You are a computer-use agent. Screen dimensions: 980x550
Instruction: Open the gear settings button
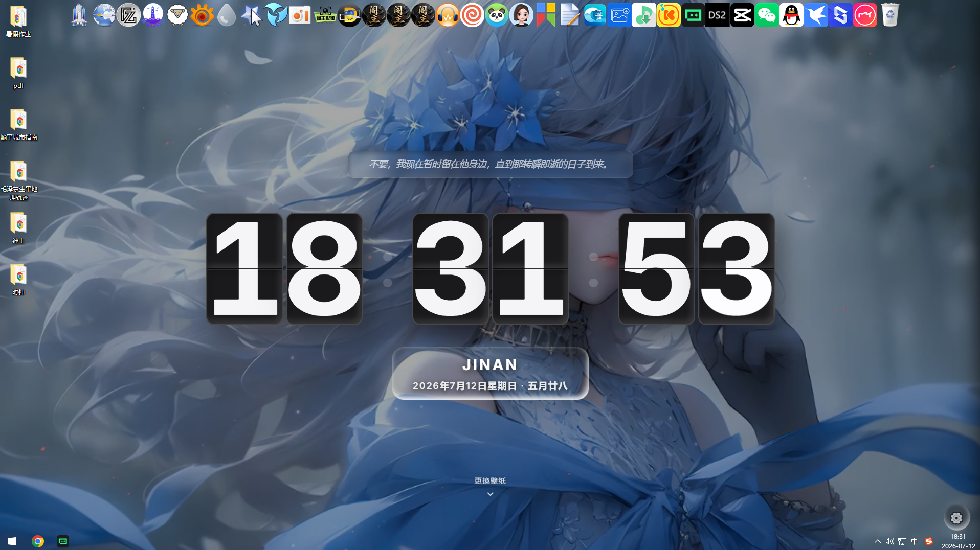pos(956,518)
